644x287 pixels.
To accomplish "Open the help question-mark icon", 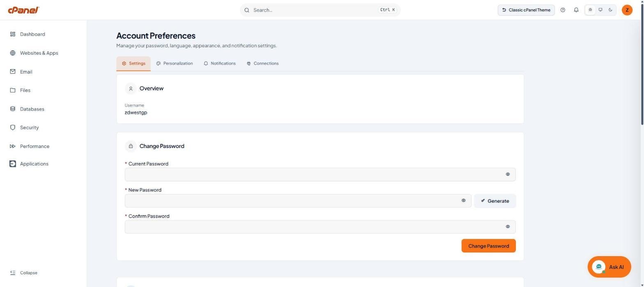I will (563, 10).
